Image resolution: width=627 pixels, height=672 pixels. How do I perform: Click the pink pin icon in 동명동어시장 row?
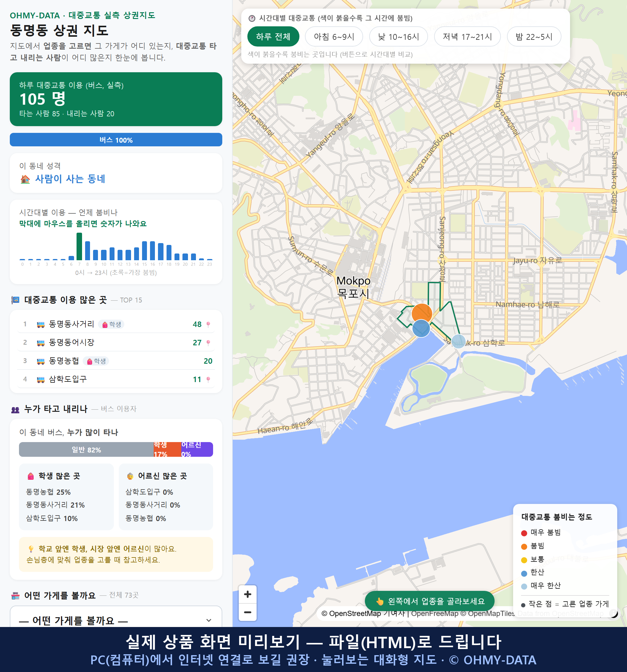click(208, 343)
